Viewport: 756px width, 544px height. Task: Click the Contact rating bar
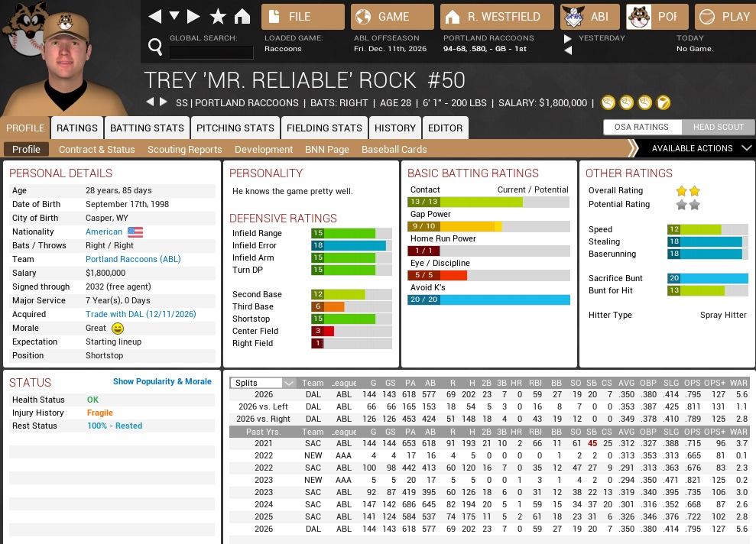pos(488,202)
